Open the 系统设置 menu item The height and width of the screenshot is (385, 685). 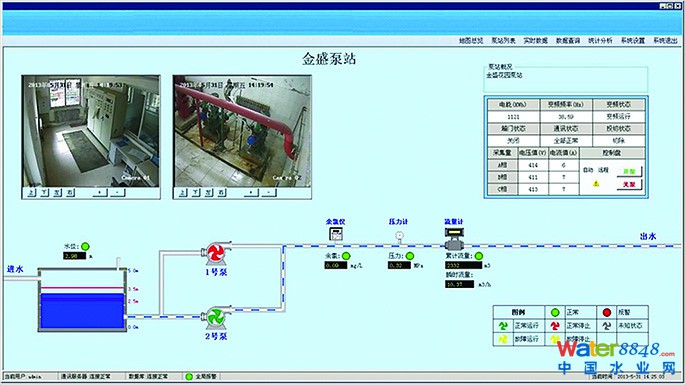633,41
